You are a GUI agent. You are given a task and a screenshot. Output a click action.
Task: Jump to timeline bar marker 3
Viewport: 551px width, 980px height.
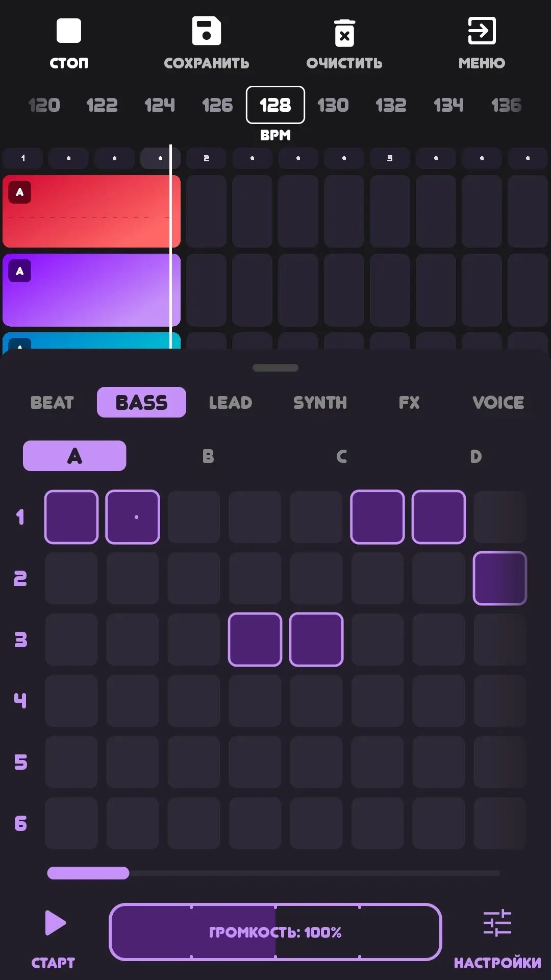(390, 158)
